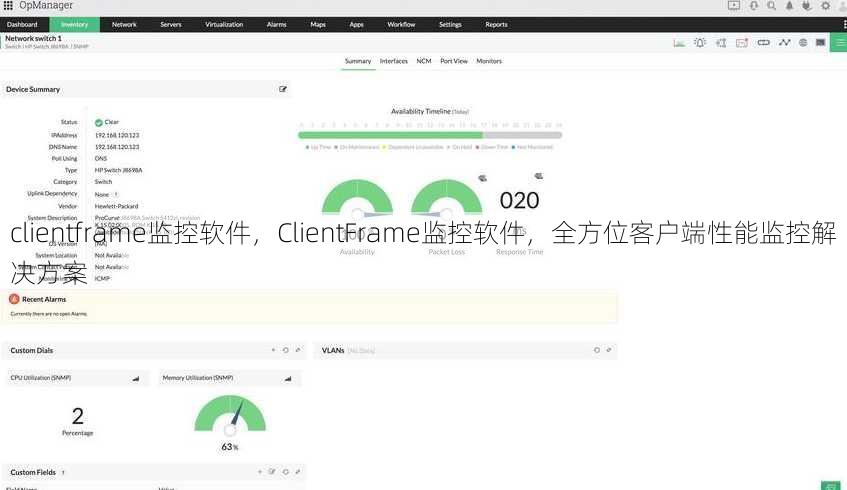Open the Servers menu
The height and width of the screenshot is (490, 847).
[x=171, y=24]
